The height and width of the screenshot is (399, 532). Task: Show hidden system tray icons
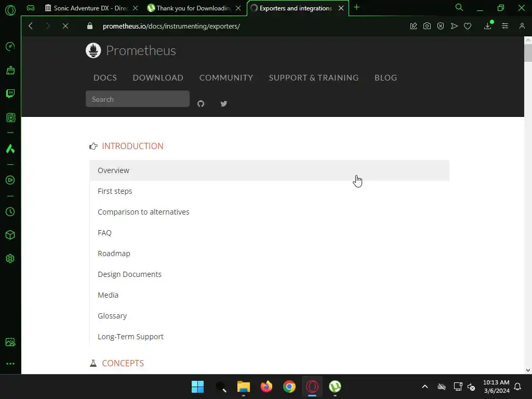[x=425, y=387]
